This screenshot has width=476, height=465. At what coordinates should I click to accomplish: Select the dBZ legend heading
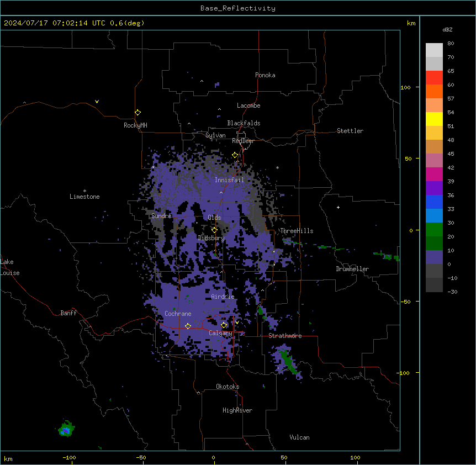pyautogui.click(x=447, y=30)
